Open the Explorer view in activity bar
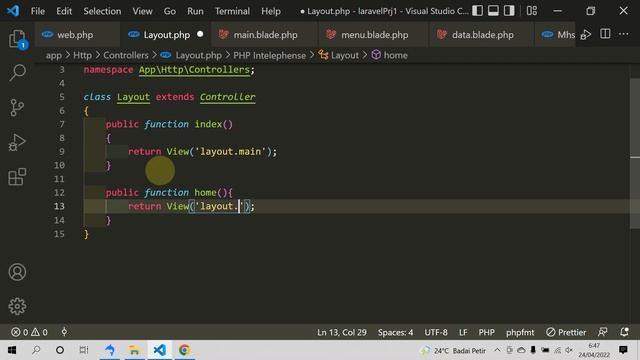Screen dimensions: 640x360 (17, 39)
